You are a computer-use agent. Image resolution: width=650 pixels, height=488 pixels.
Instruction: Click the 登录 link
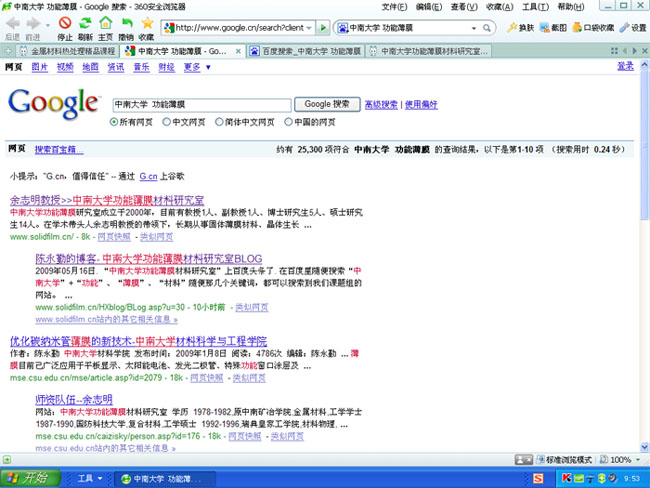pyautogui.click(x=626, y=66)
